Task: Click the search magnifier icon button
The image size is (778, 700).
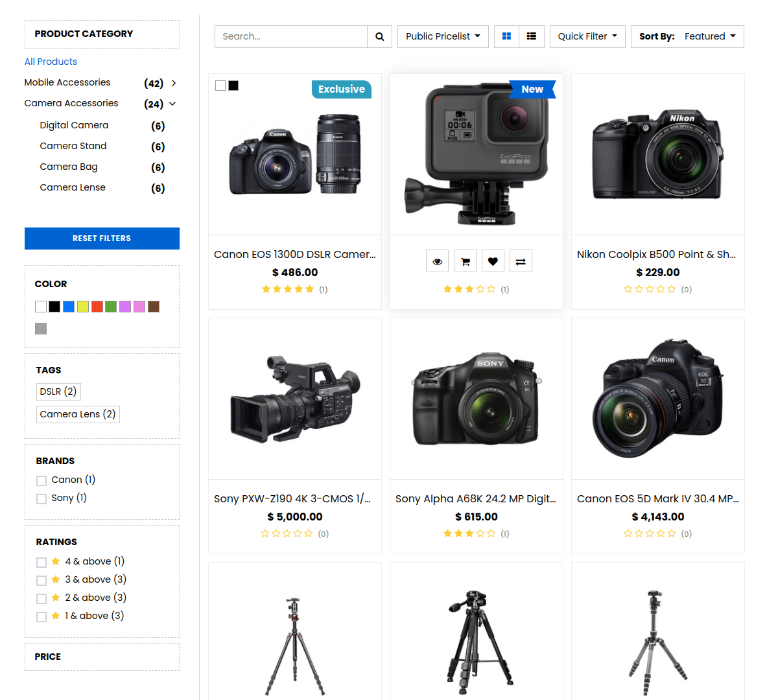Action: [379, 36]
